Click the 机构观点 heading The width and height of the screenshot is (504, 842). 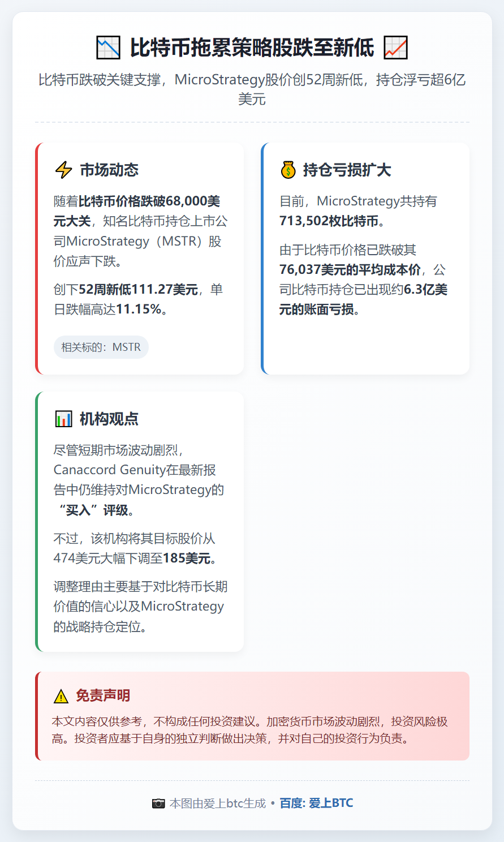coord(109,419)
